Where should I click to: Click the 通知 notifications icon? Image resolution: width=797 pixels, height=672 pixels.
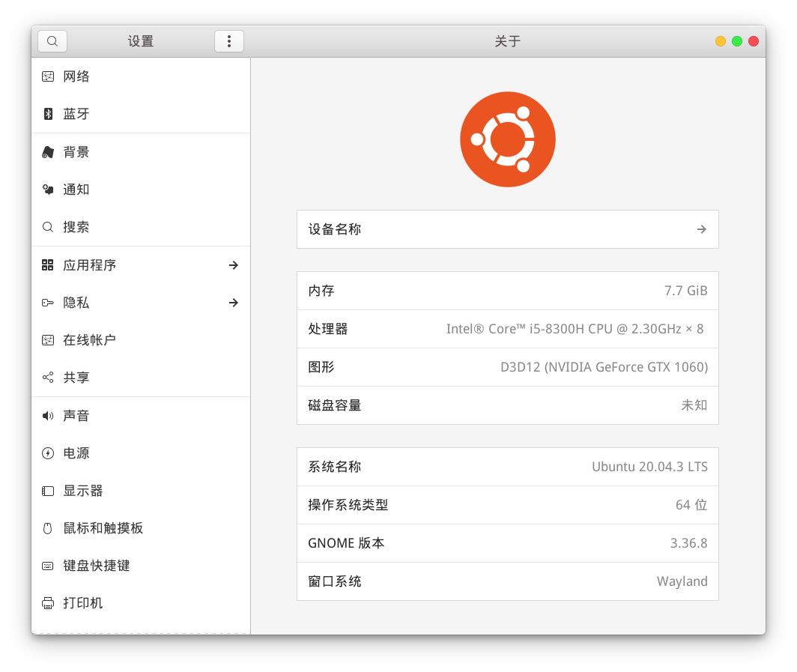48,190
